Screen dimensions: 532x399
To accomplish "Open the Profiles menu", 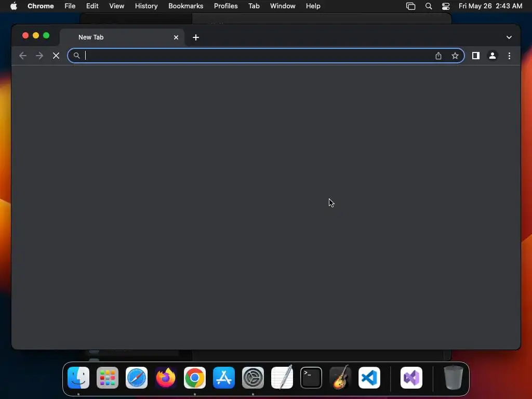I will click(x=225, y=6).
